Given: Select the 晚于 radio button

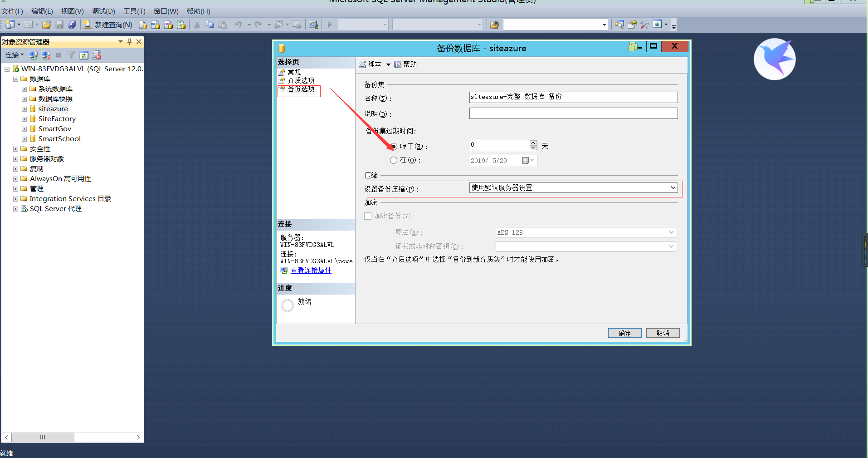Looking at the screenshot, I should click(393, 146).
